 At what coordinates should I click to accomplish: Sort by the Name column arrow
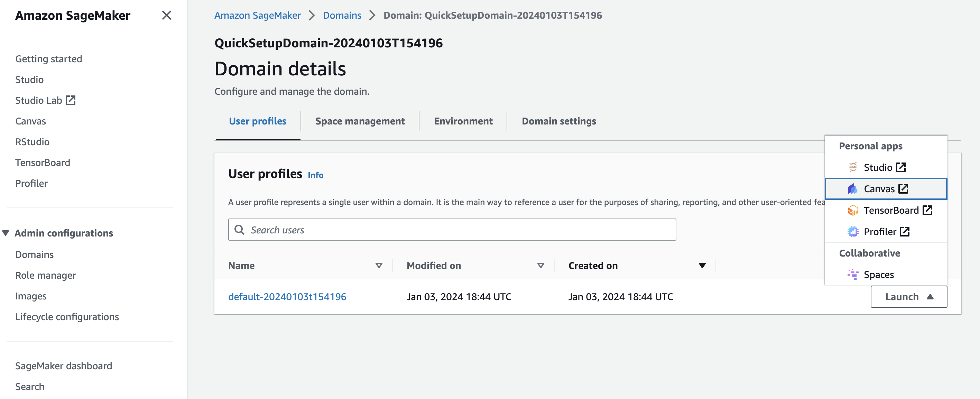(x=379, y=266)
